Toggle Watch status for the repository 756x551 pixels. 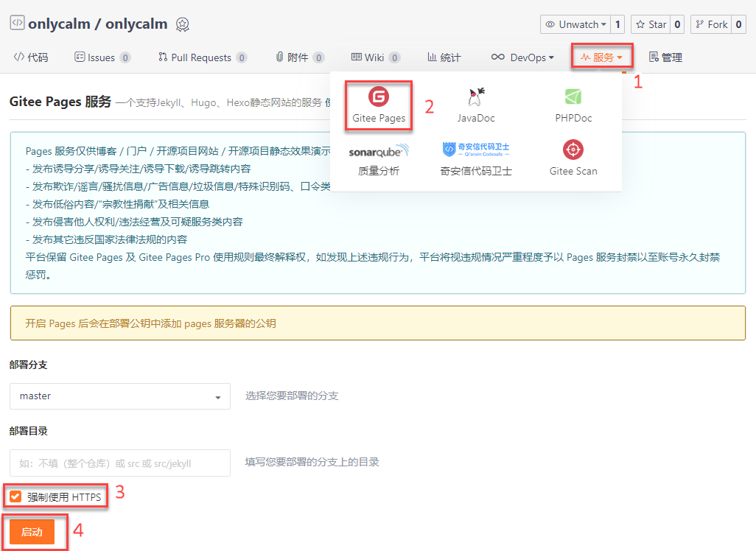pyautogui.click(x=575, y=24)
